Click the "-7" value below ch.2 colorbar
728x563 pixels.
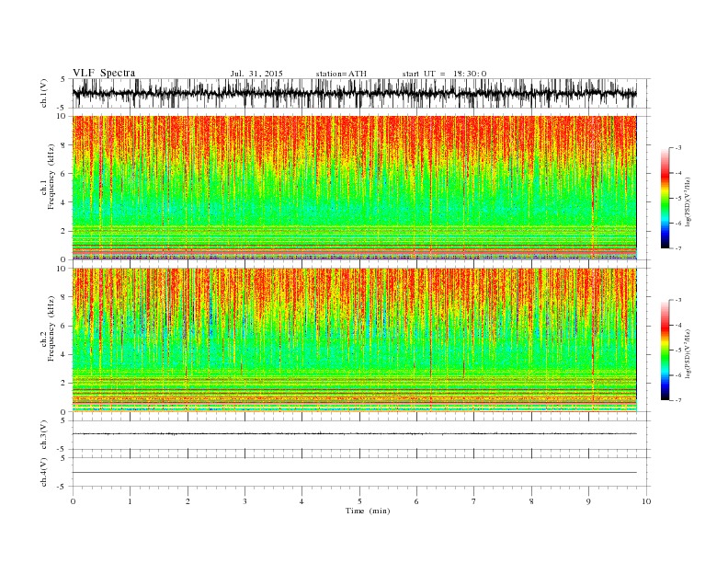[x=678, y=400]
